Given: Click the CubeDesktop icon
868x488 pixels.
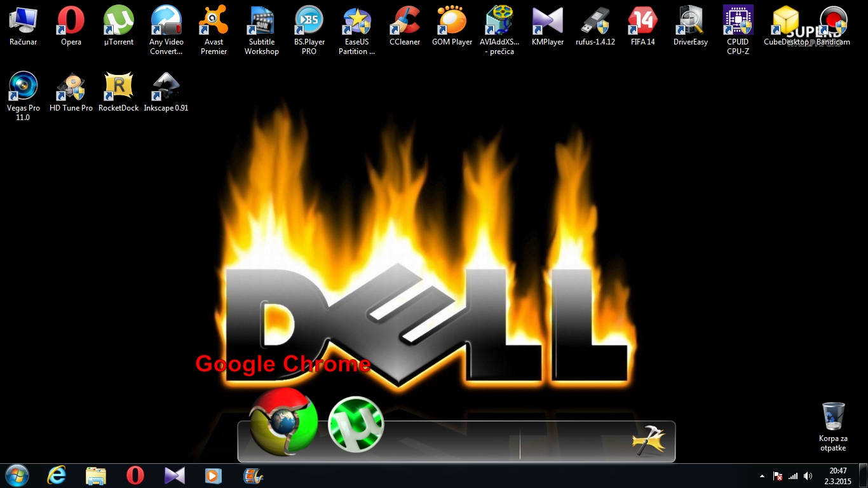Looking at the screenshot, I should pos(786,26).
